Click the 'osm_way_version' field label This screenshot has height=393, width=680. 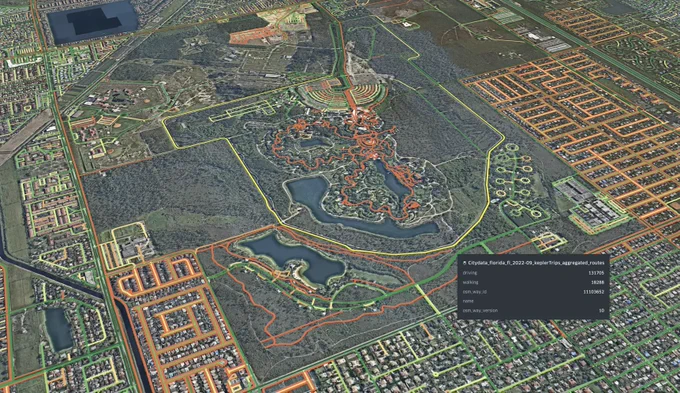[480, 311]
